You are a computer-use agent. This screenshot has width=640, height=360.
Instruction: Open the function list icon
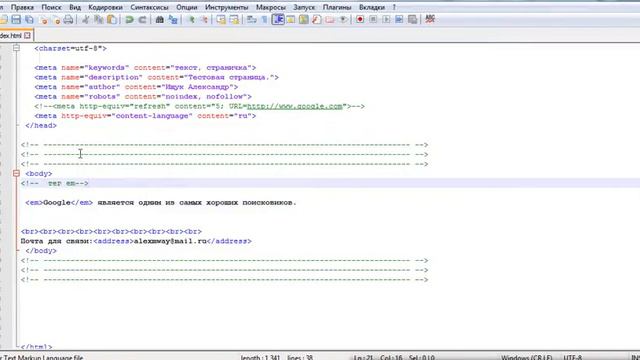(317, 19)
